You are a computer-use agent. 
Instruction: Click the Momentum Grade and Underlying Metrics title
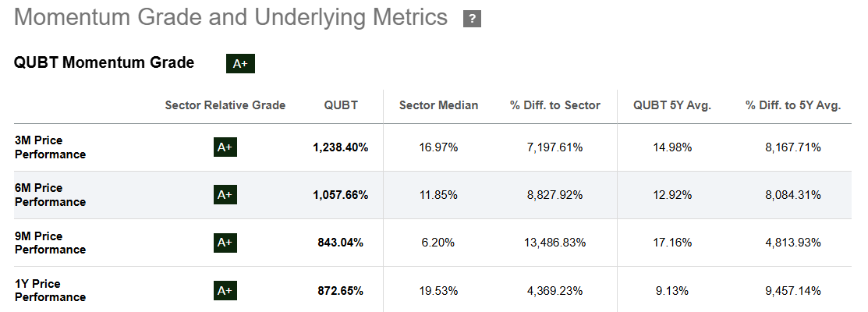(x=231, y=18)
